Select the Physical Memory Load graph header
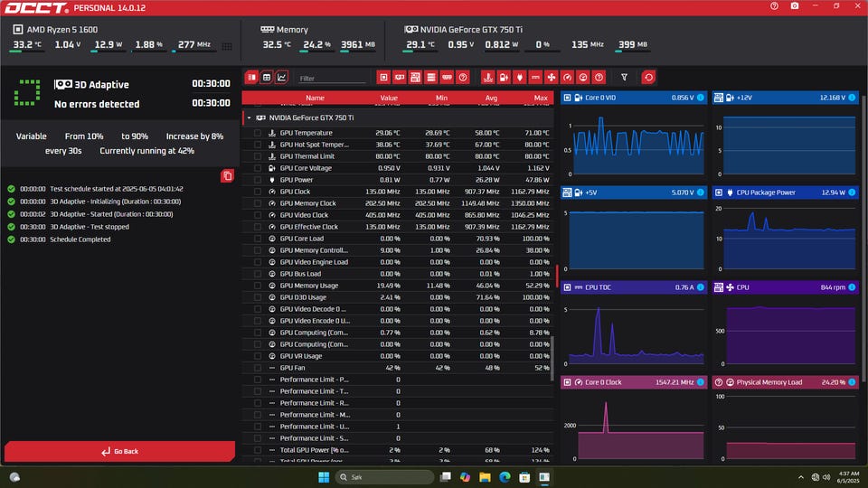This screenshot has height=488, width=868. [x=786, y=382]
